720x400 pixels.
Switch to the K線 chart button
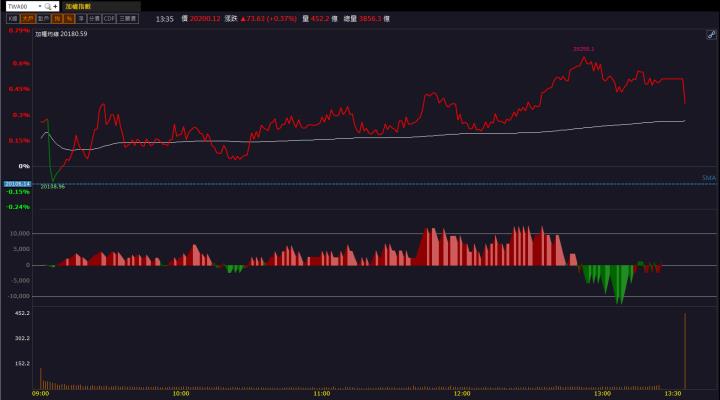pyautogui.click(x=12, y=19)
